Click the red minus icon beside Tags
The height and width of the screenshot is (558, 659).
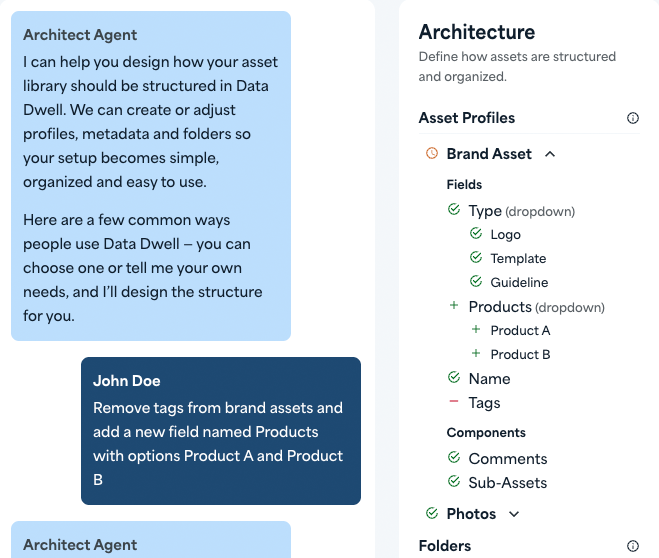tap(454, 402)
